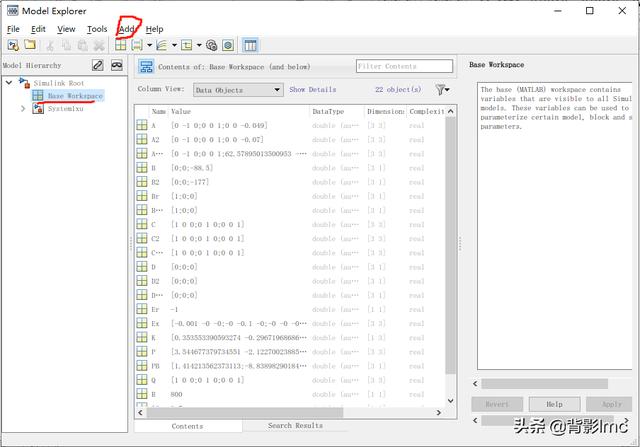Click the Add Simulink Parameter toolbar icon

[x=137, y=45]
